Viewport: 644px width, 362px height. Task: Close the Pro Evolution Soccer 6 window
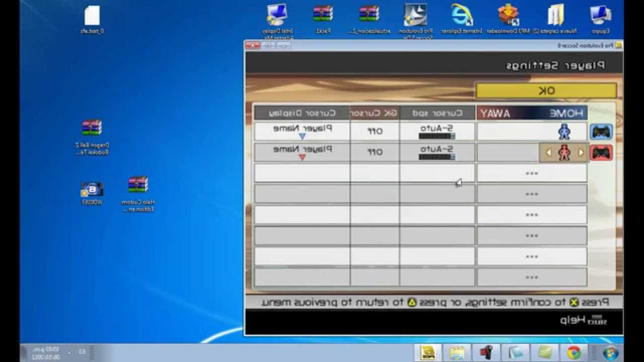pos(253,45)
